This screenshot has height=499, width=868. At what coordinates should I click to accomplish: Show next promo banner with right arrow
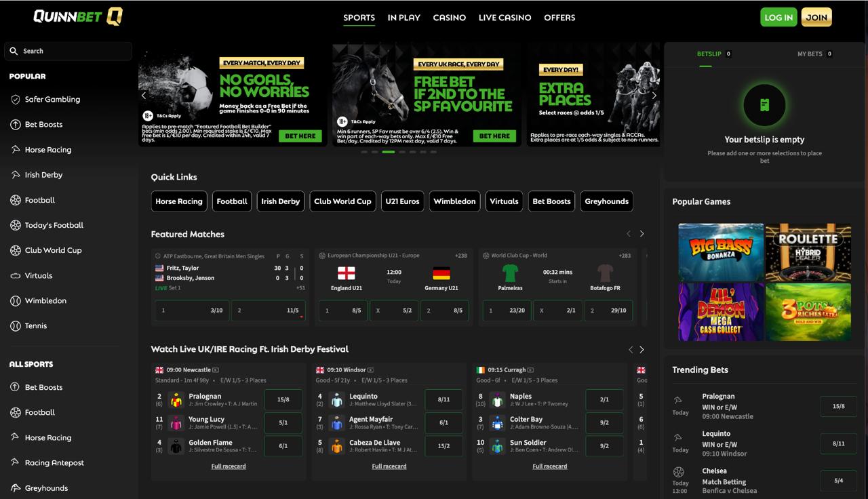[x=654, y=96]
